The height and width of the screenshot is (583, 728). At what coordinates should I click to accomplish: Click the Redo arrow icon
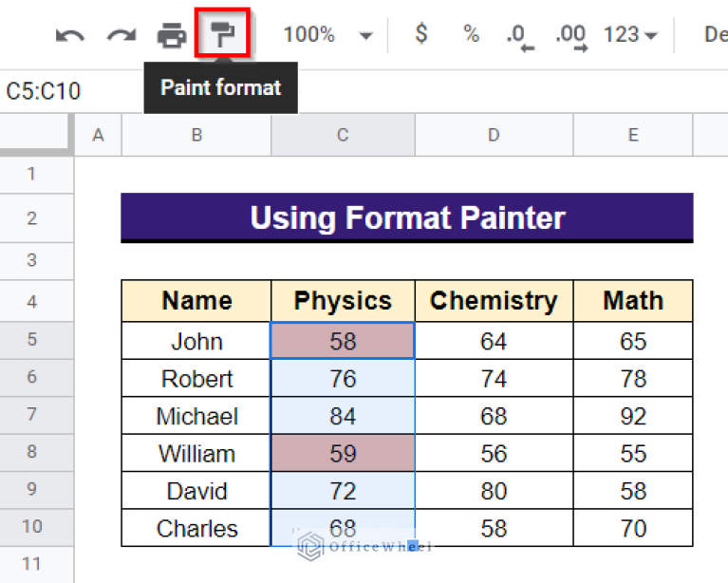[121, 36]
